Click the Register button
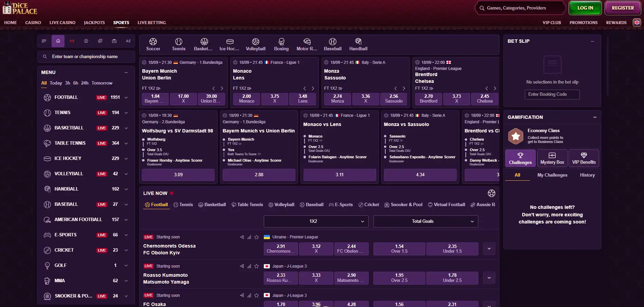Screen dimensions: 644x307 [623, 8]
